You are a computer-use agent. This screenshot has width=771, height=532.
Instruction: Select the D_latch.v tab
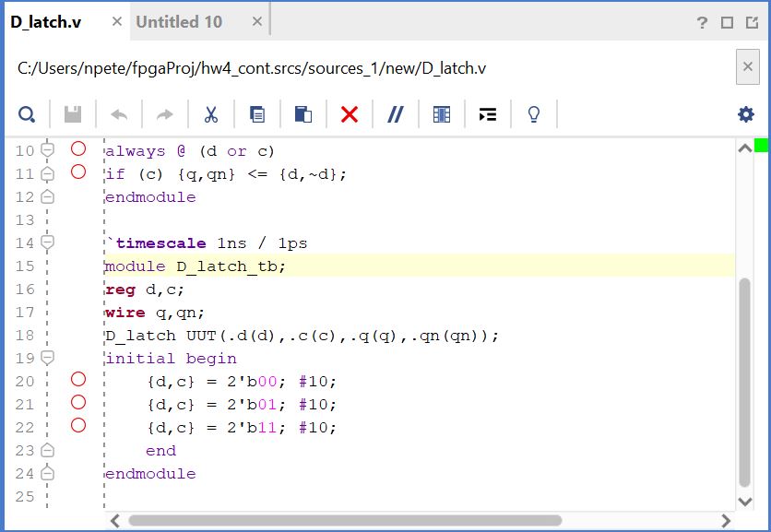pyautogui.click(x=46, y=22)
